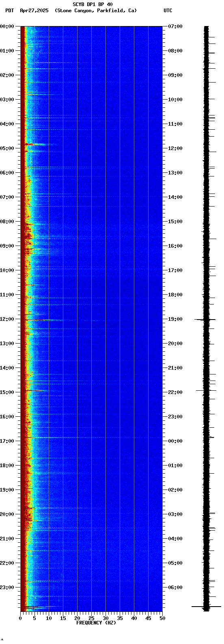
Task: Click the '14:00' PDT time label on left axis
Action: click(x=7, y=368)
